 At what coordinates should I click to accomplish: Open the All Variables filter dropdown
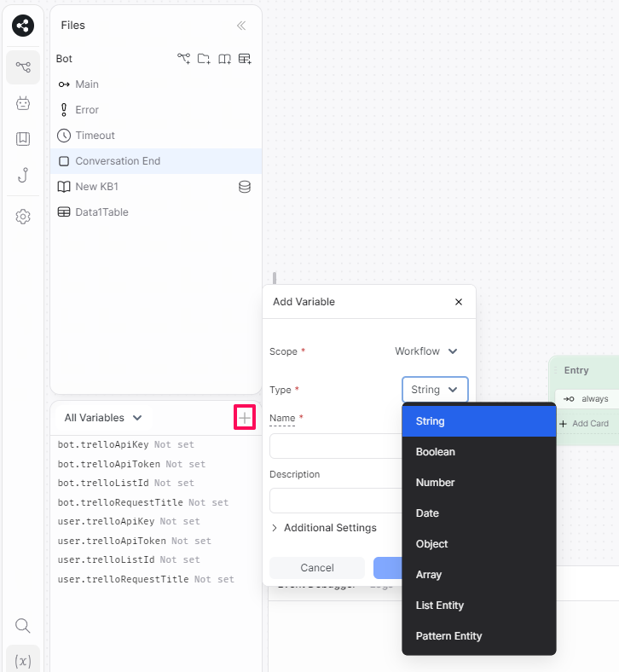click(102, 418)
